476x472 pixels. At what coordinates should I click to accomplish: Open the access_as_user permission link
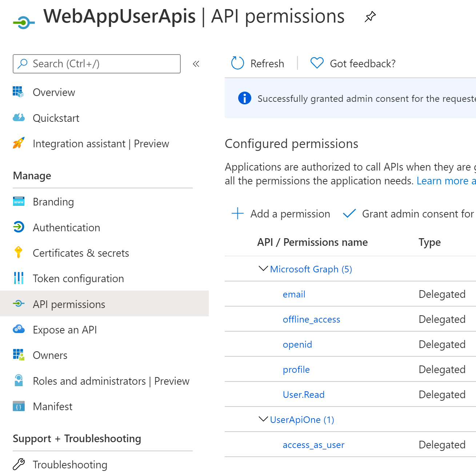click(x=313, y=445)
